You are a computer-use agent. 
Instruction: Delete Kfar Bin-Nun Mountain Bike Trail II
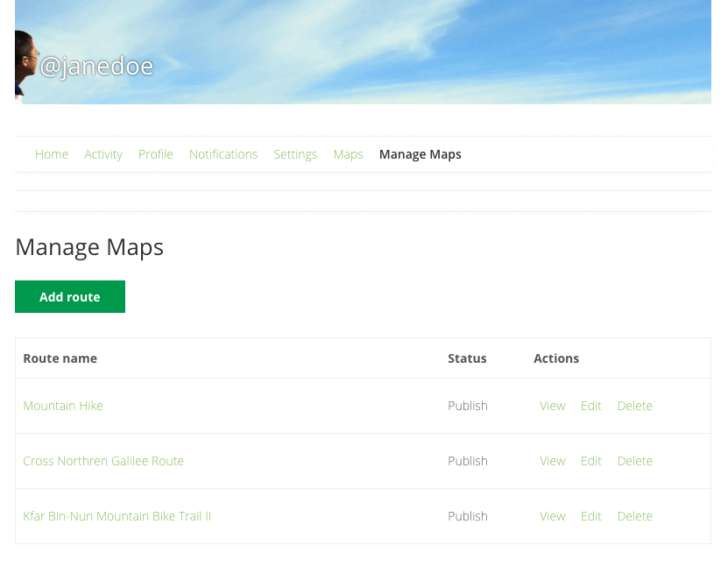pyautogui.click(x=634, y=516)
